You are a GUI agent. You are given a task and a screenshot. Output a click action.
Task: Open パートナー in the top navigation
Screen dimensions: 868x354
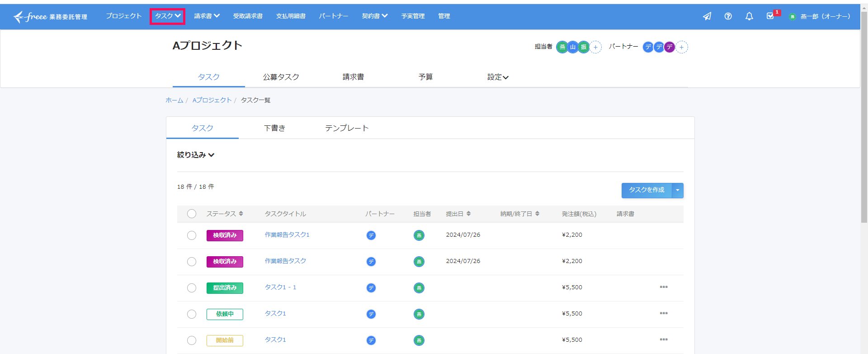coord(334,16)
